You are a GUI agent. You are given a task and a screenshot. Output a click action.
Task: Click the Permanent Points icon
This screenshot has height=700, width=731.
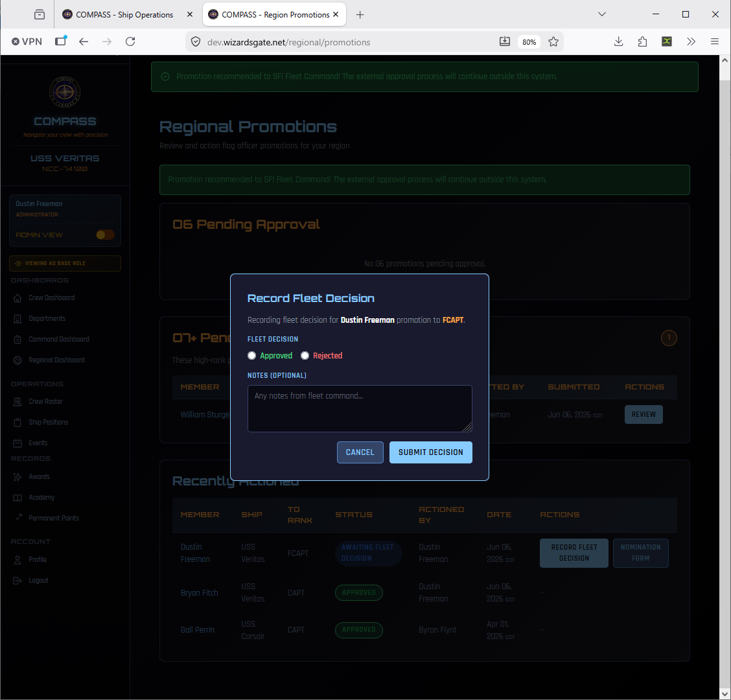[19, 517]
